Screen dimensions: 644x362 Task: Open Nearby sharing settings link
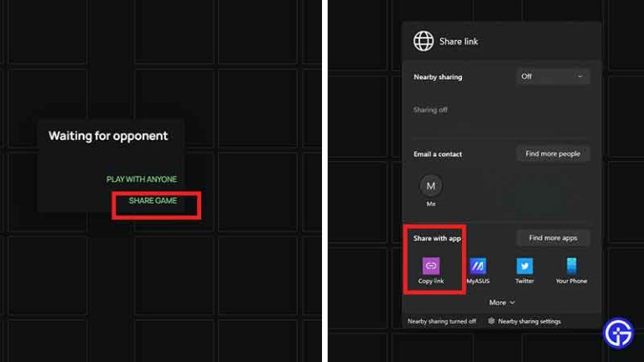(525, 321)
